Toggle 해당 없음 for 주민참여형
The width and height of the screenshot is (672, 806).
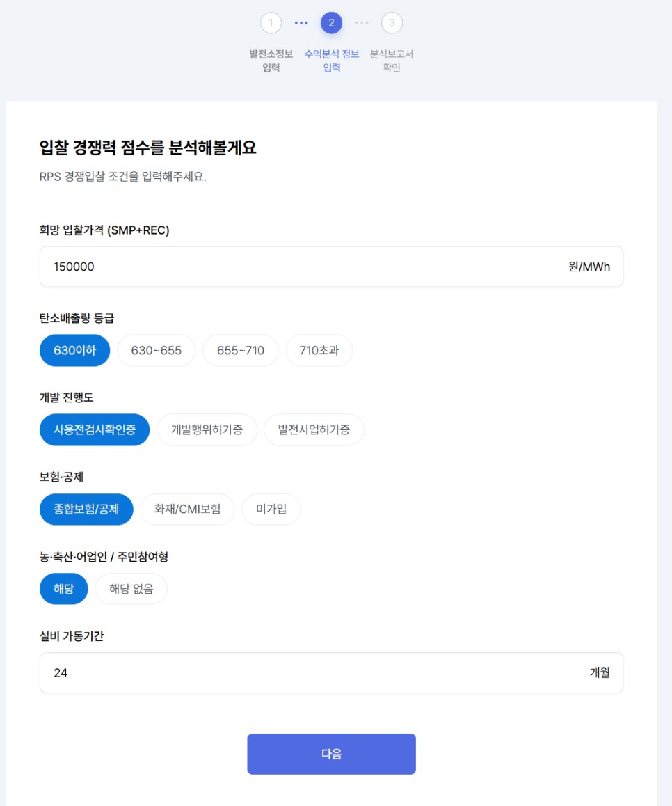(131, 589)
